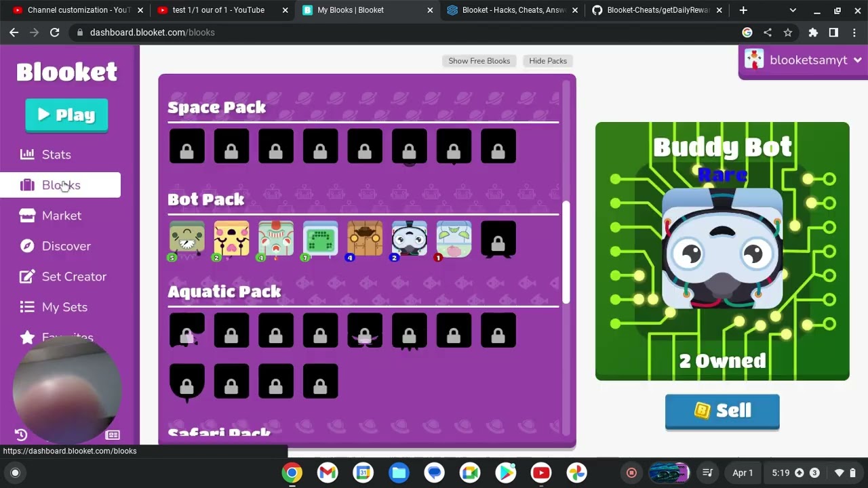Reload the current page

[55, 33]
